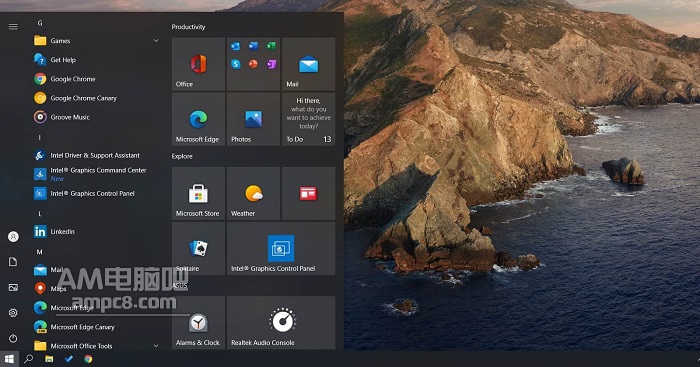Open the Alarms & Clock tile
Viewport: 700px width, 367px height.
point(198,322)
